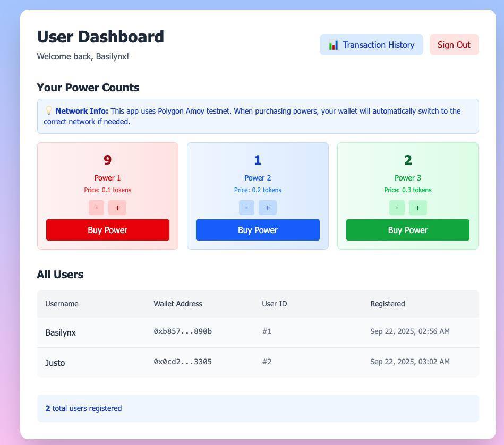The width and height of the screenshot is (504, 445).
Task: Select the Justo username cell
Action: click(55, 363)
